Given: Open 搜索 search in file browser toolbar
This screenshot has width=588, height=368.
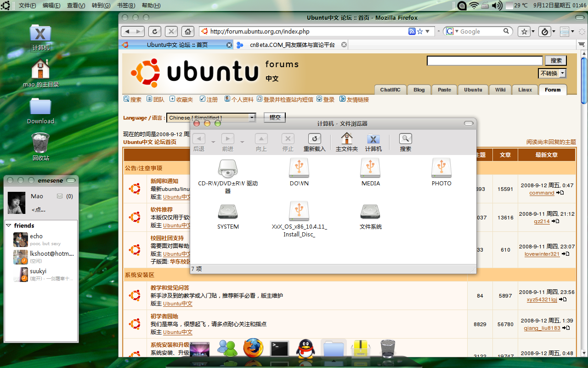Looking at the screenshot, I should click(406, 143).
